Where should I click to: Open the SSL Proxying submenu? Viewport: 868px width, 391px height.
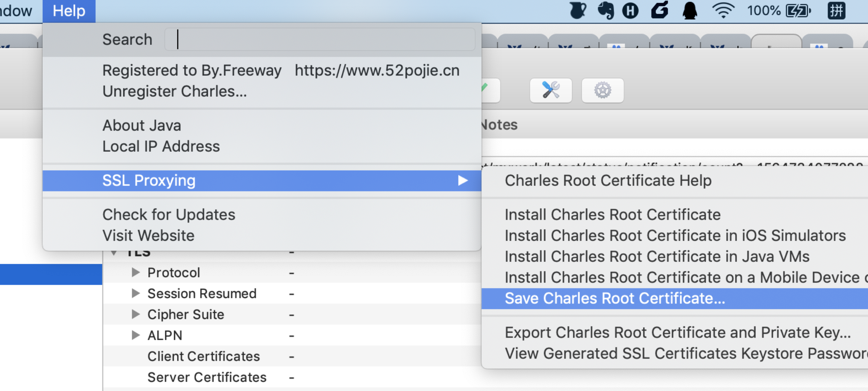[x=262, y=181]
